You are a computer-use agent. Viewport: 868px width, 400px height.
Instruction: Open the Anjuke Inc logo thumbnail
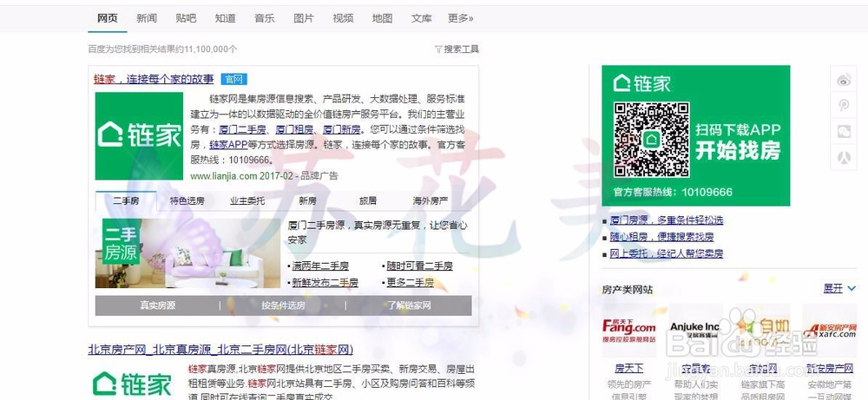point(695,330)
